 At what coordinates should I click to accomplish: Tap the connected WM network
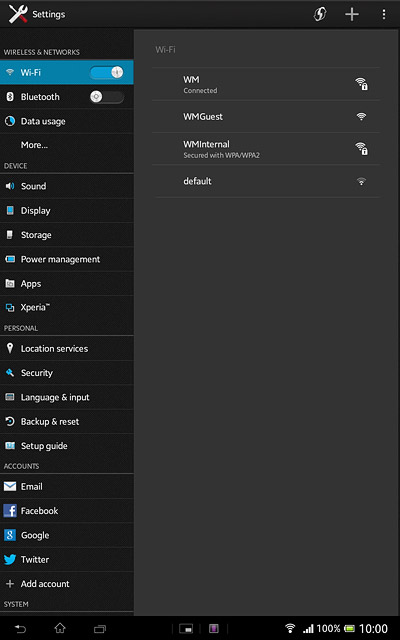(266, 84)
